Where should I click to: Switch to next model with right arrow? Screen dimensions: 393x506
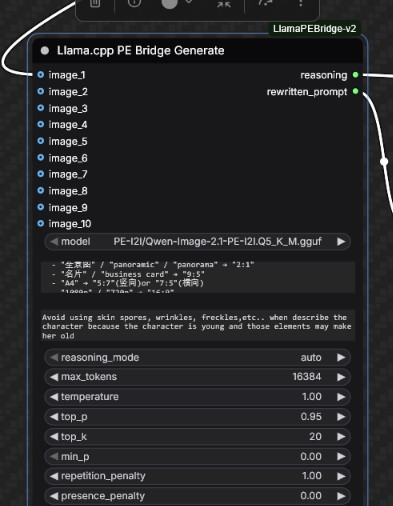(341, 241)
